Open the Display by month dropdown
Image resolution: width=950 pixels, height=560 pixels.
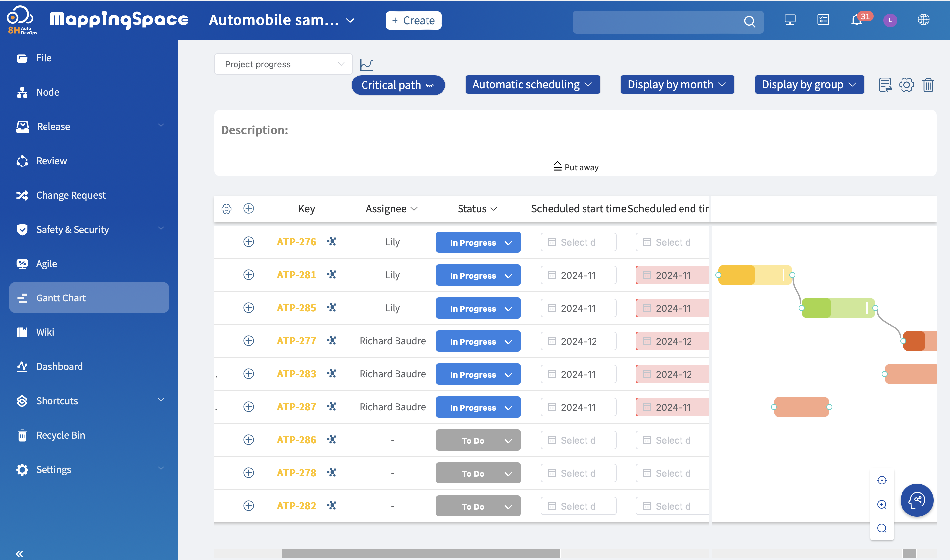point(677,84)
